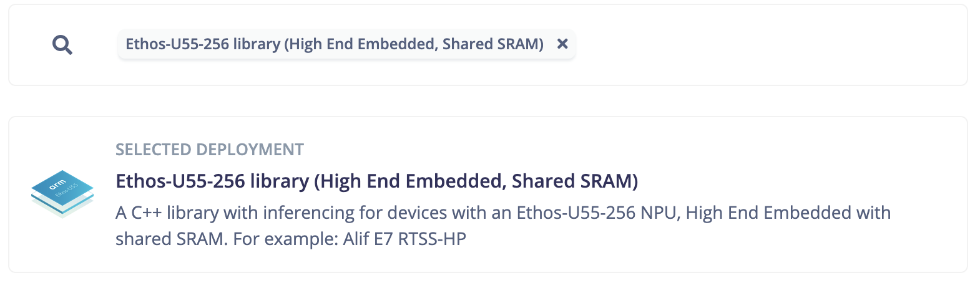Click the 'Alif E7 RTSS-HP' example text
This screenshot has height=283, width=980.
coord(404,239)
